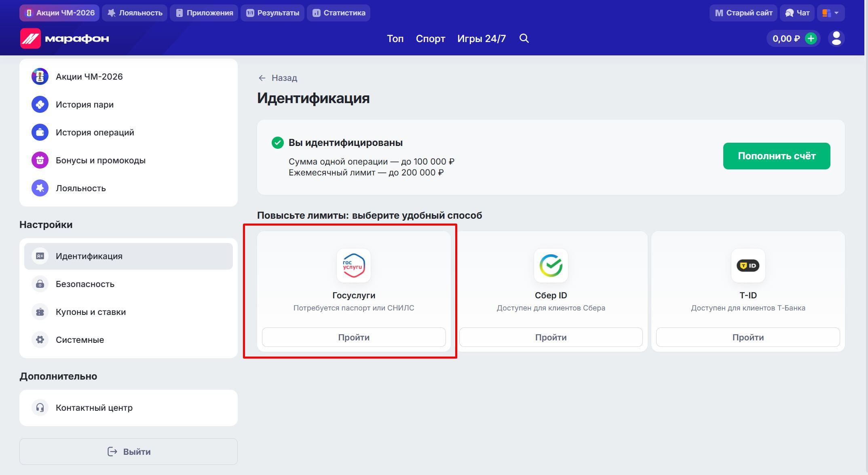Click the logout door icon

[112, 452]
